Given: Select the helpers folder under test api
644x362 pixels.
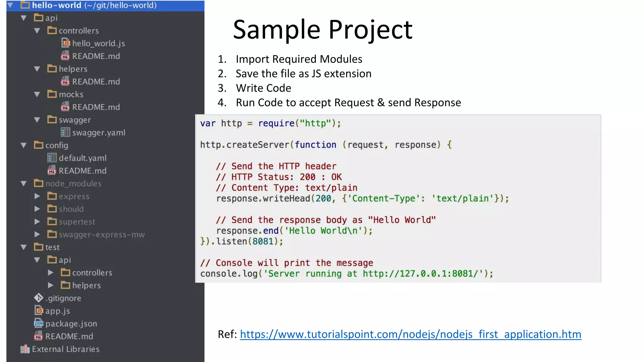Looking at the screenshot, I should pyautogui.click(x=86, y=286).
